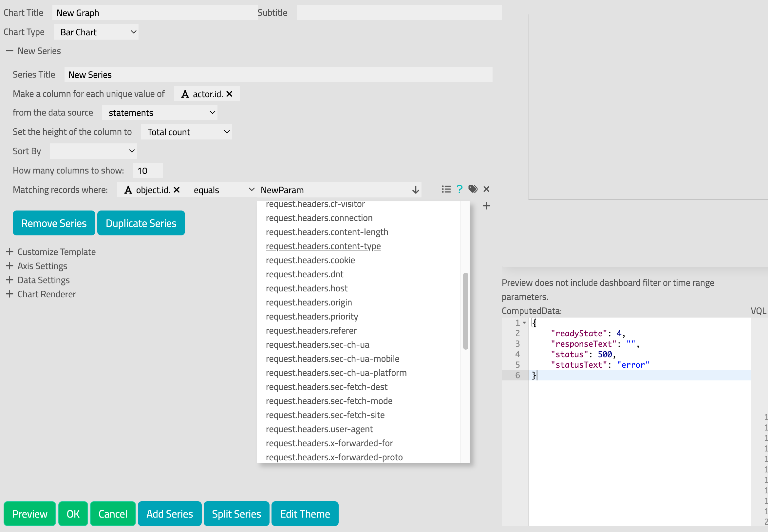Click the Remove Series button

pos(54,223)
